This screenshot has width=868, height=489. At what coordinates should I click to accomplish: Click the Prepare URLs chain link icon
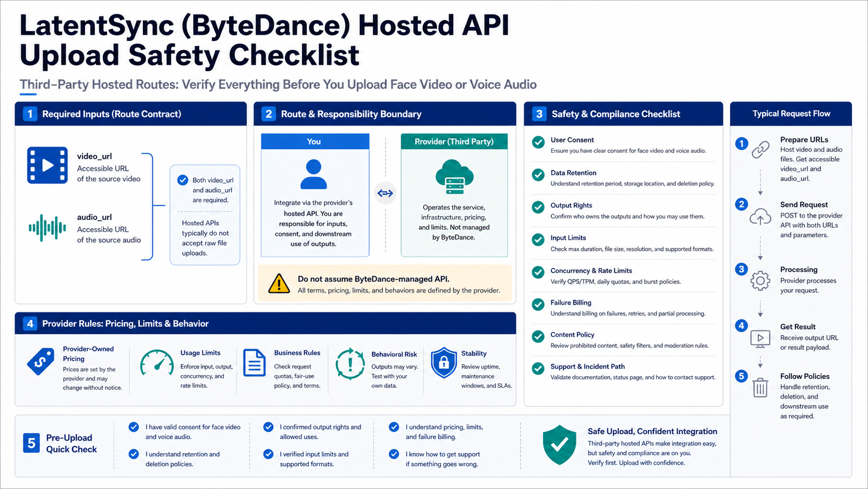(x=761, y=150)
